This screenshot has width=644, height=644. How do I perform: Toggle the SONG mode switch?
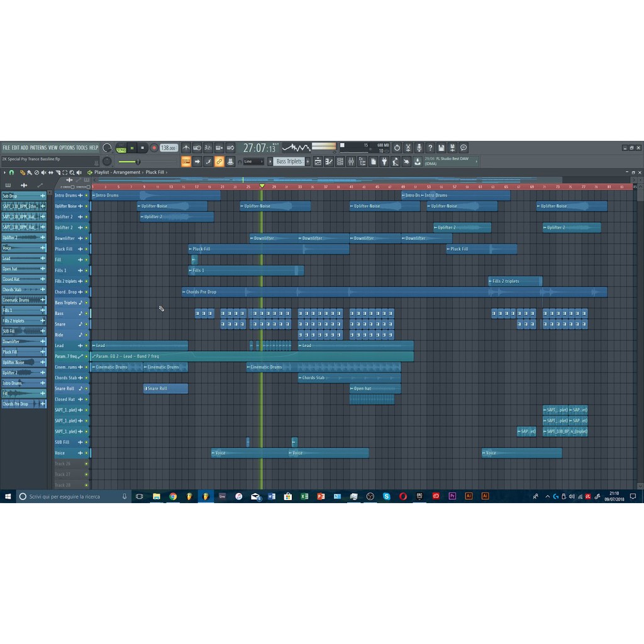coord(121,148)
